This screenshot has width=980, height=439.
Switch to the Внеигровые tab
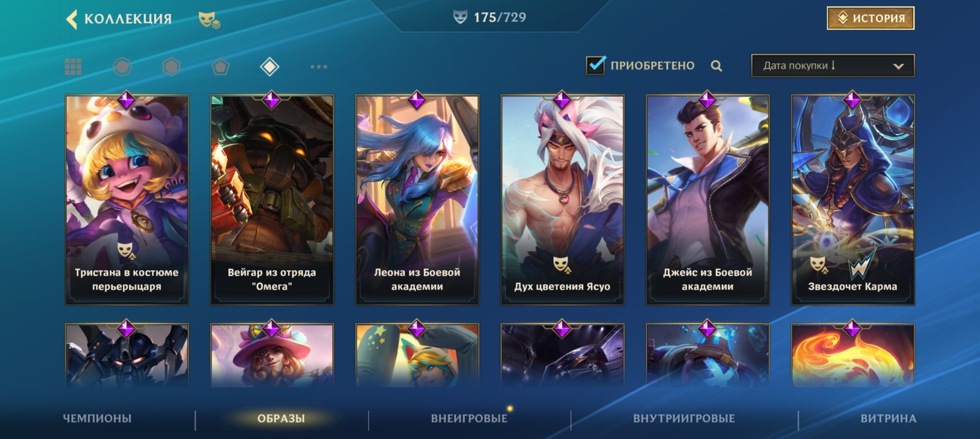[469, 418]
